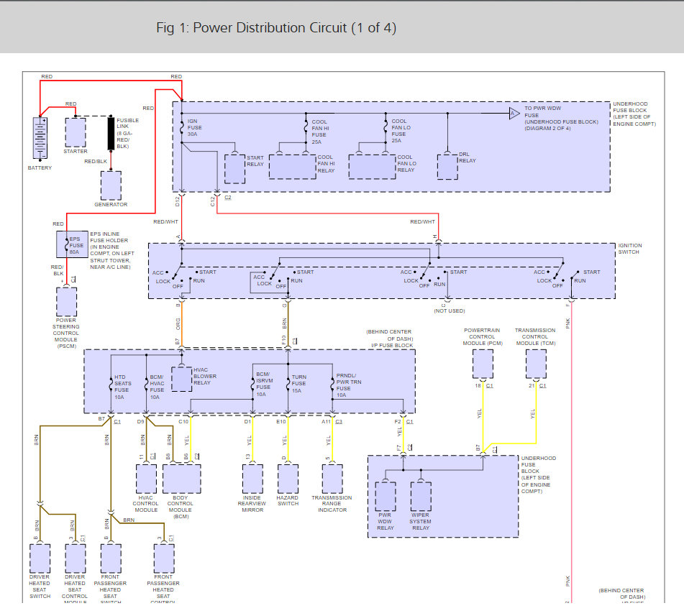Click the 'E10' connector pin label

(281, 421)
